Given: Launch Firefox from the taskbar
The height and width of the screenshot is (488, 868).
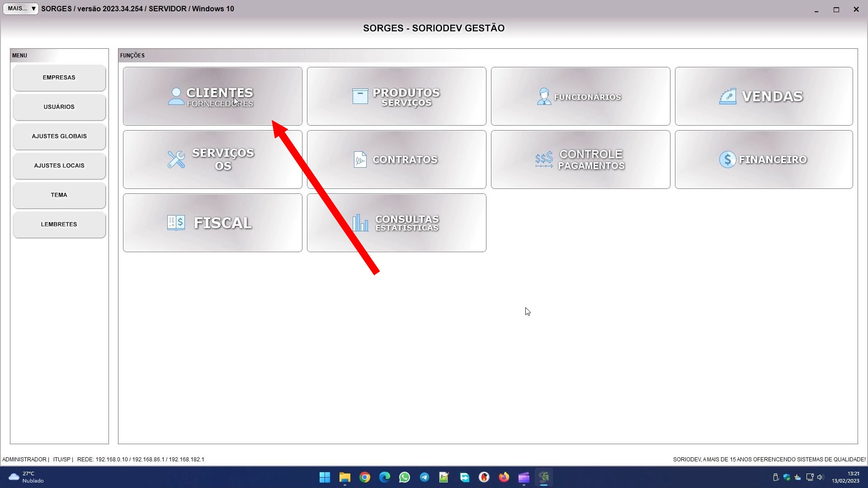Looking at the screenshot, I should [x=504, y=477].
